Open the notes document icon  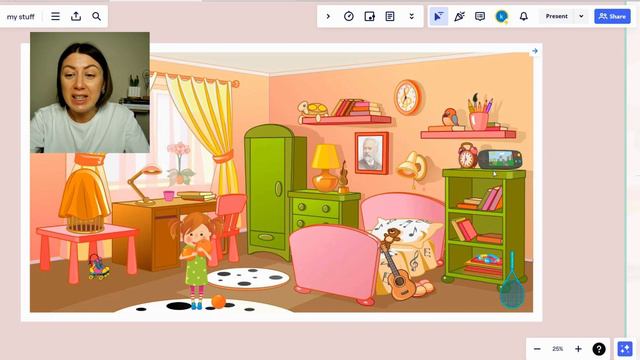(390, 16)
